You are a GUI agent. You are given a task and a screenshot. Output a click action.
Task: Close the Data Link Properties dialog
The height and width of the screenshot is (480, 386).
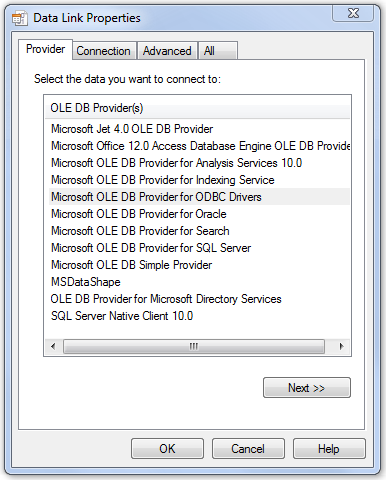click(353, 14)
